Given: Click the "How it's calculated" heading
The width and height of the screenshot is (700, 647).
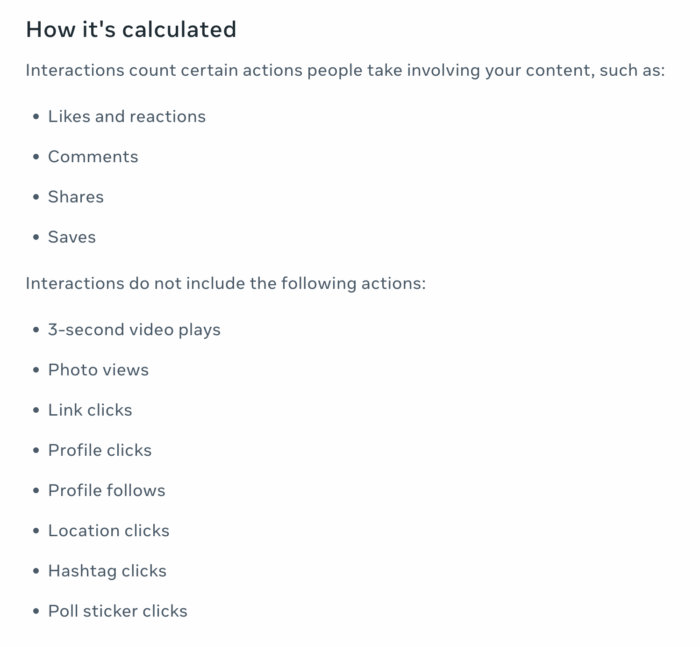Looking at the screenshot, I should point(131,30).
